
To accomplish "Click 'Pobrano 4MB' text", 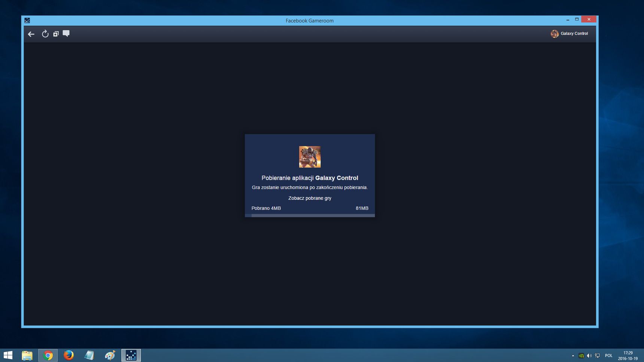I will pos(266,208).
